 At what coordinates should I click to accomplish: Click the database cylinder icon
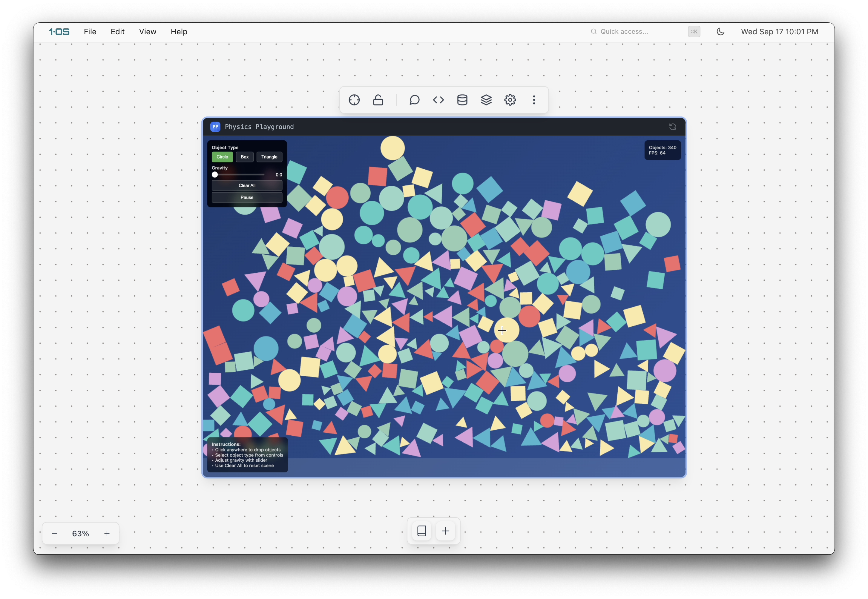462,100
